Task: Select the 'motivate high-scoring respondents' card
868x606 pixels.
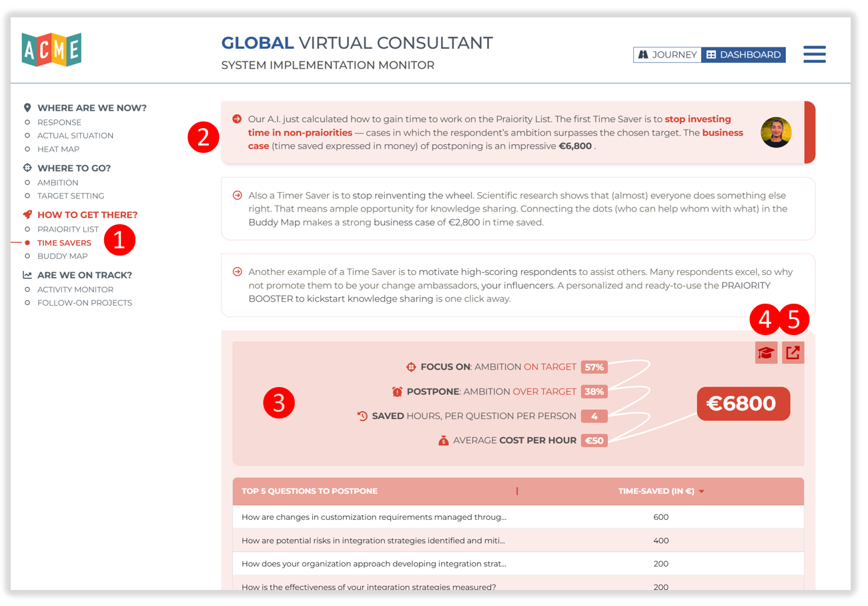Action: pyautogui.click(x=518, y=285)
